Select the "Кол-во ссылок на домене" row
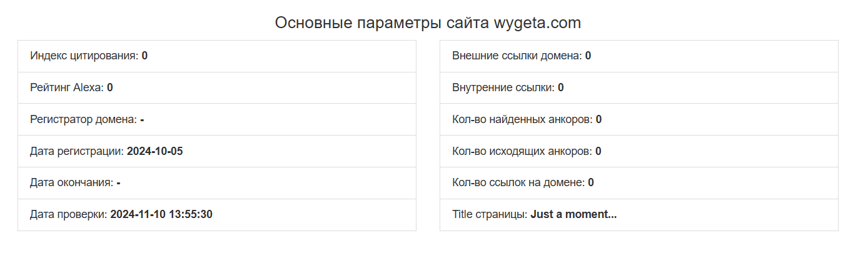Image resolution: width=868 pixels, height=253 pixels. (638, 184)
